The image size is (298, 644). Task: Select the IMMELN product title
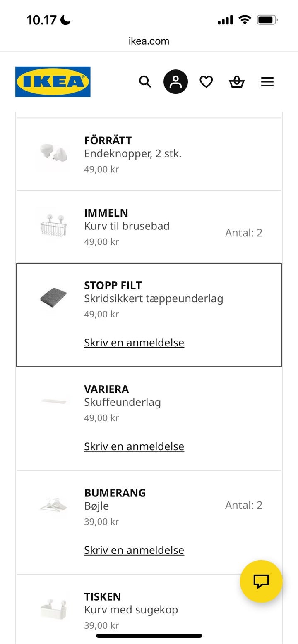tap(106, 213)
